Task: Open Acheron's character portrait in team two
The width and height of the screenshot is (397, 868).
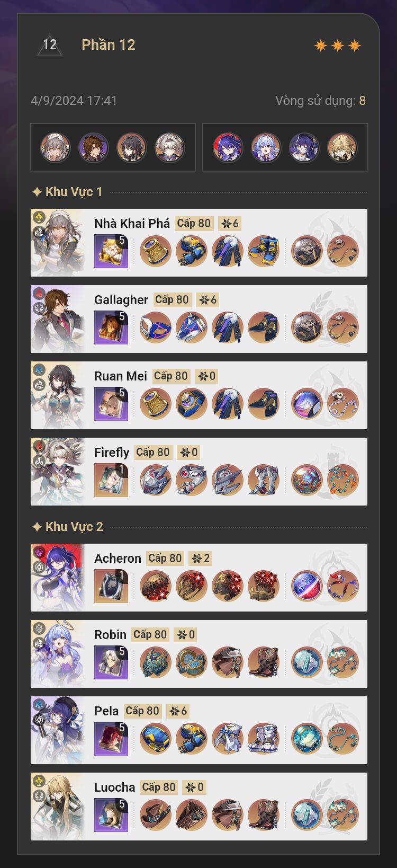Action: tap(228, 147)
